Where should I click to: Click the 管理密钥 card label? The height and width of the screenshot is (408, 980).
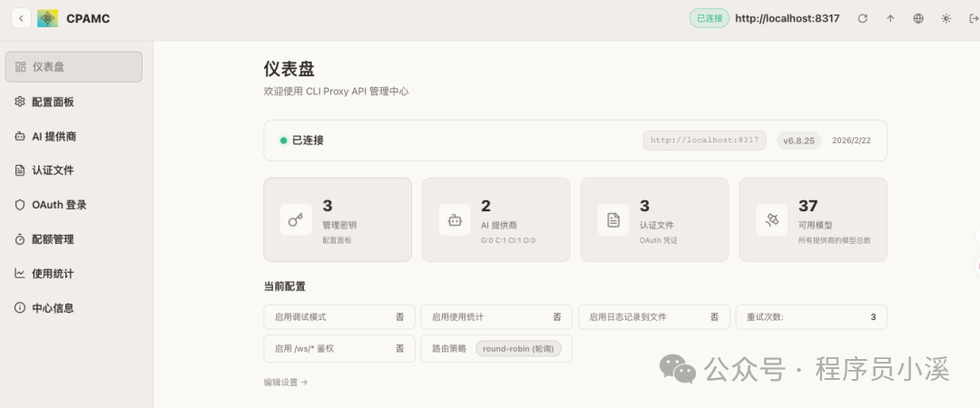pos(339,226)
